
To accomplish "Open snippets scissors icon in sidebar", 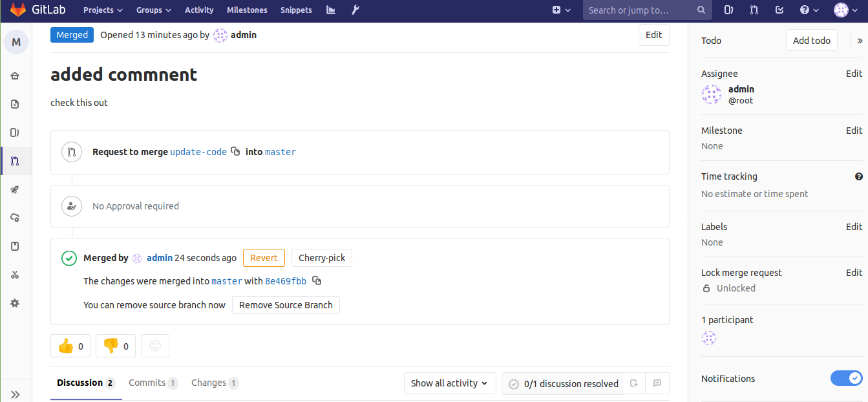I will coord(16,275).
